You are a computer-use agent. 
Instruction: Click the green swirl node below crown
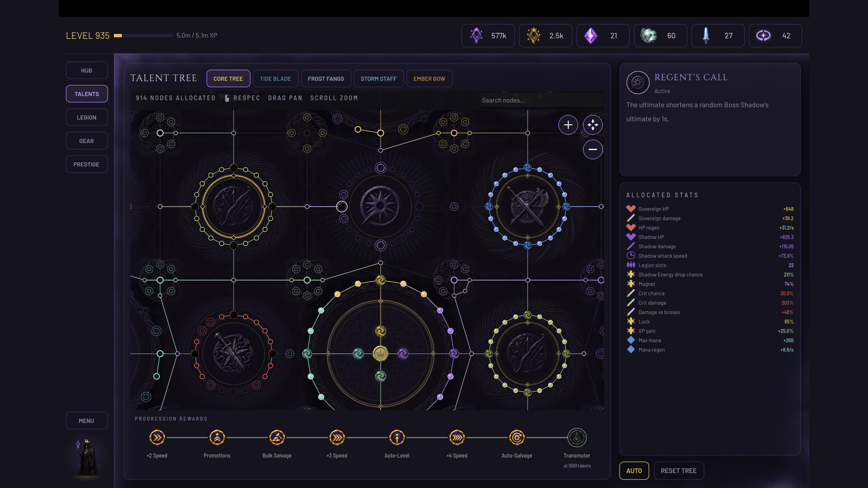tap(381, 376)
